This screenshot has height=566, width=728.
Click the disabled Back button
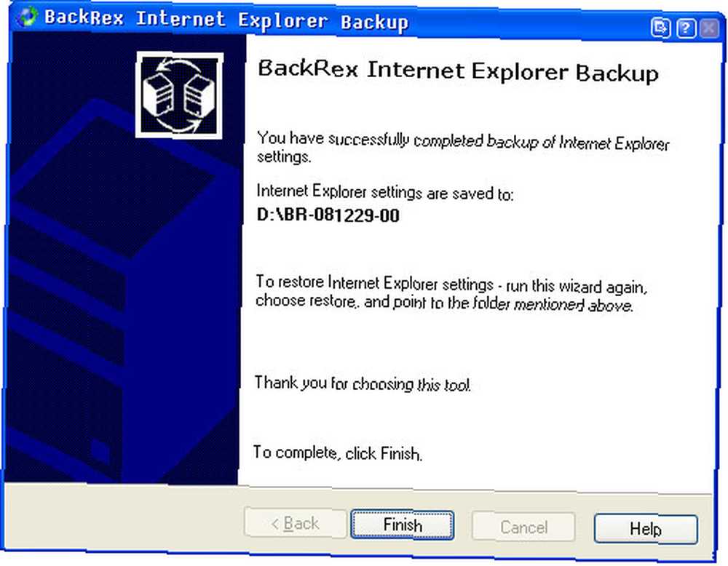point(296,523)
